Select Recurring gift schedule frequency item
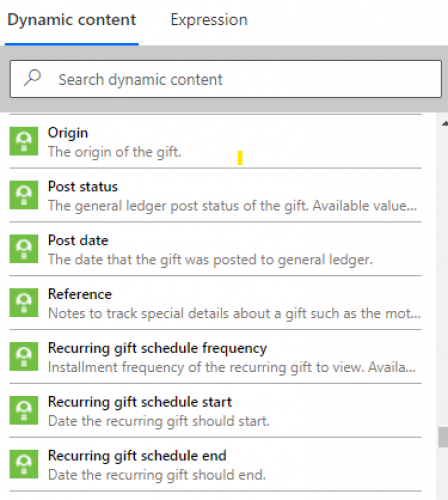The image size is (448, 500). [x=216, y=357]
